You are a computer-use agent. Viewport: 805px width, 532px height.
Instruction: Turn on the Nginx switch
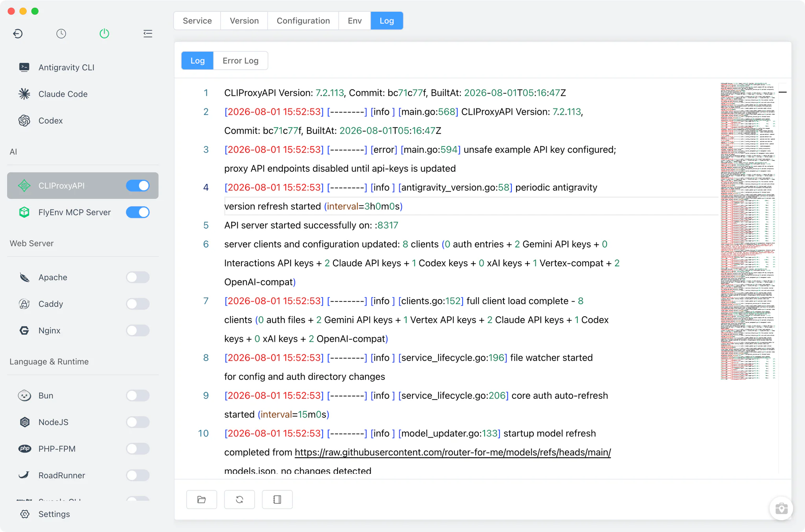138,330
